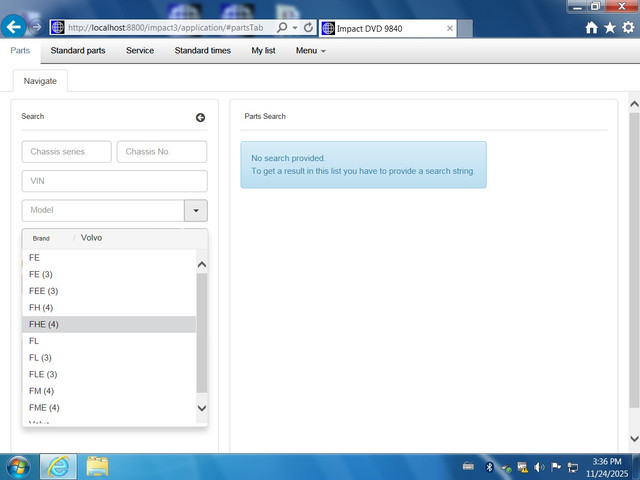Collapse the Search panel with arrow icon
The image size is (640, 480).
[x=200, y=118]
